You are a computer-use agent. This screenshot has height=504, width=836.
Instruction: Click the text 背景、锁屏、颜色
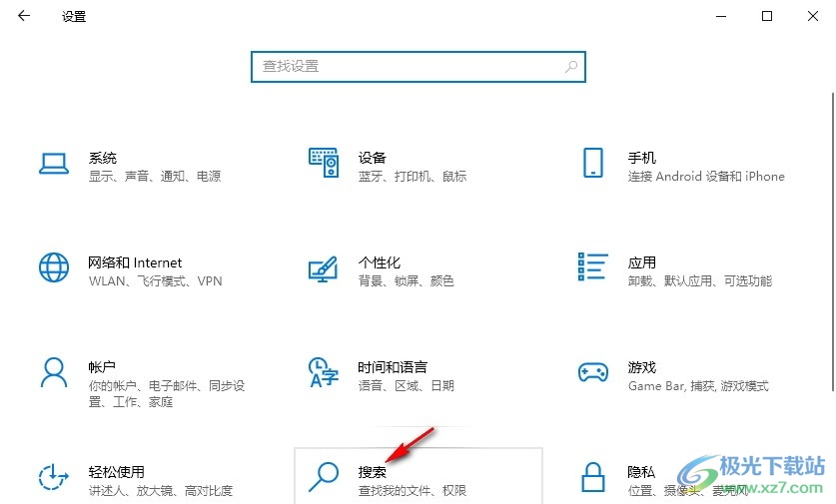407,280
